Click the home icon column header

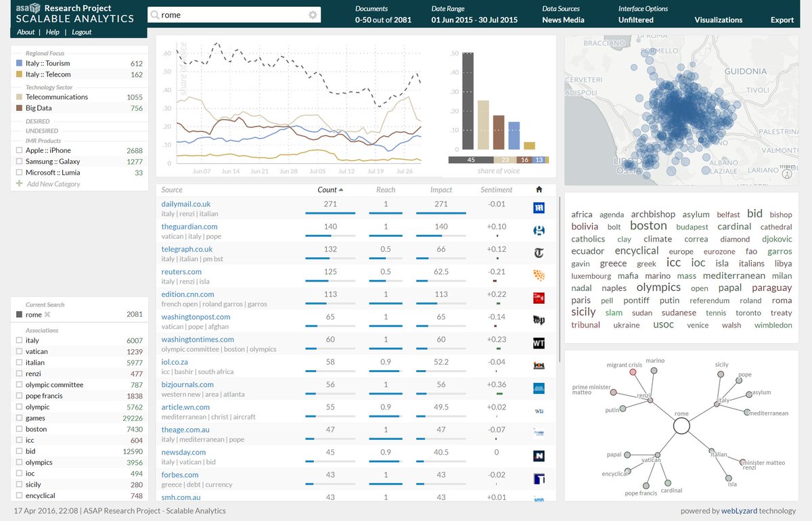539,190
